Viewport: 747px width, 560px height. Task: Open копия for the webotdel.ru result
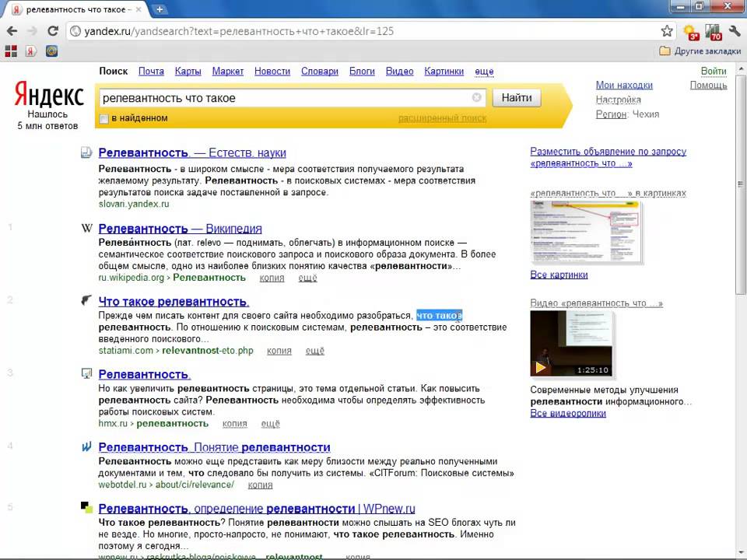pyautogui.click(x=260, y=485)
